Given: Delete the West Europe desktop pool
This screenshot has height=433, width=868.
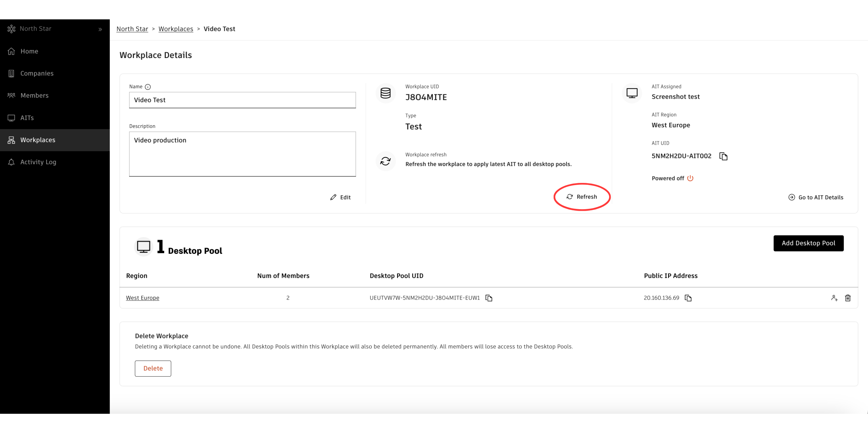Looking at the screenshot, I should [x=848, y=298].
